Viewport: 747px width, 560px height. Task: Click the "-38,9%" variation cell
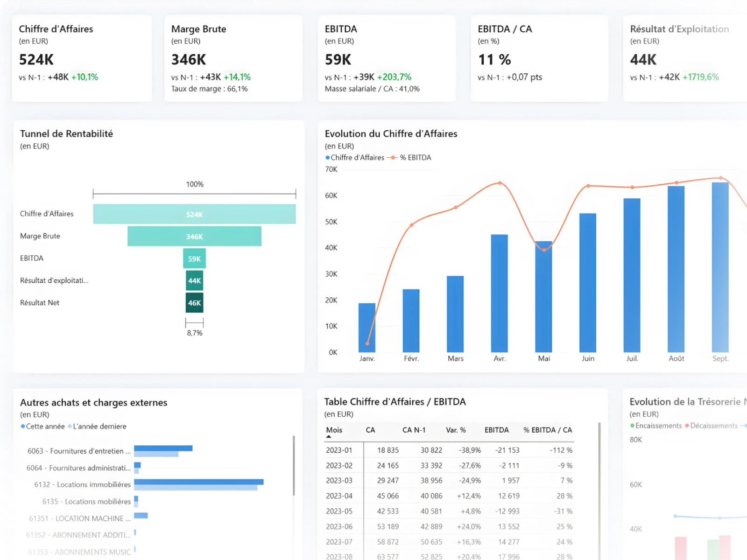pos(470,450)
